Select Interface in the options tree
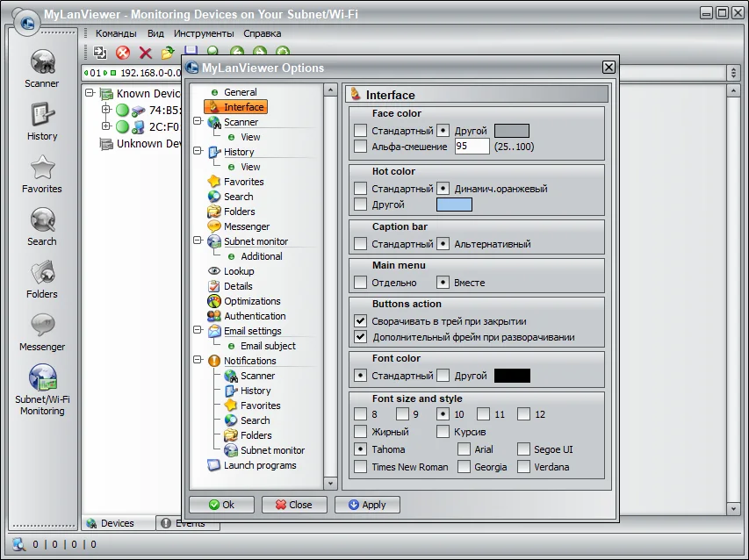The height and width of the screenshot is (560, 749). pyautogui.click(x=236, y=107)
